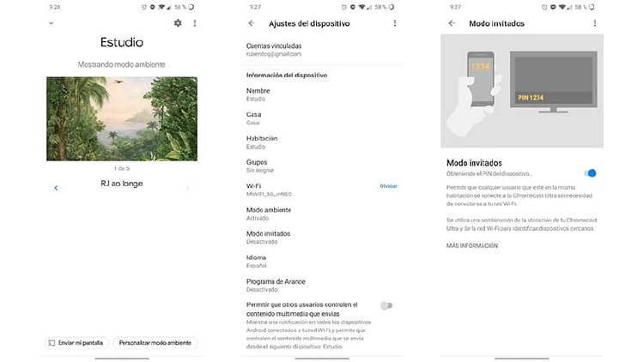
Task: Open overflow menu in Ajustes del dispositivo
Action: pyautogui.click(x=395, y=23)
